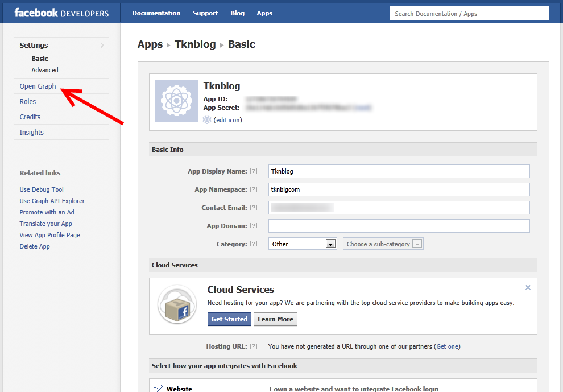Open Use Graph API Explorer link

coord(52,201)
